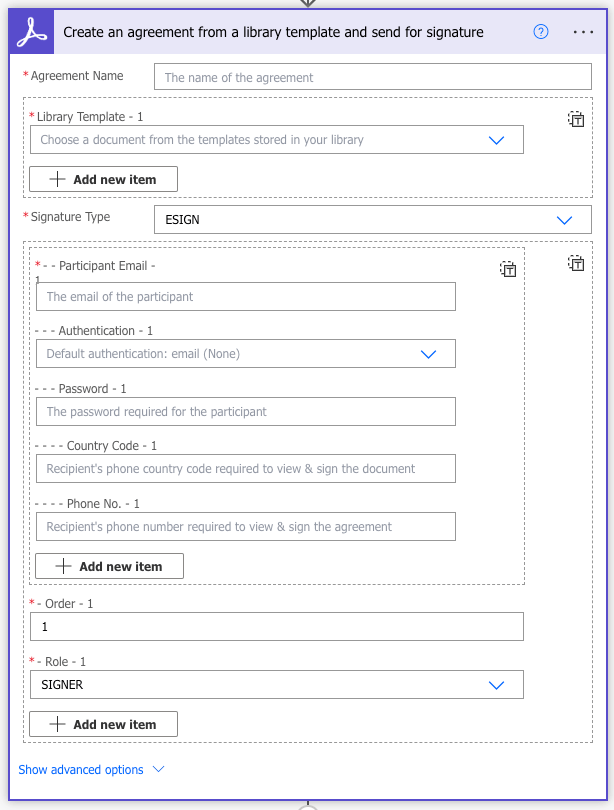Add new item below Role field

103,724
